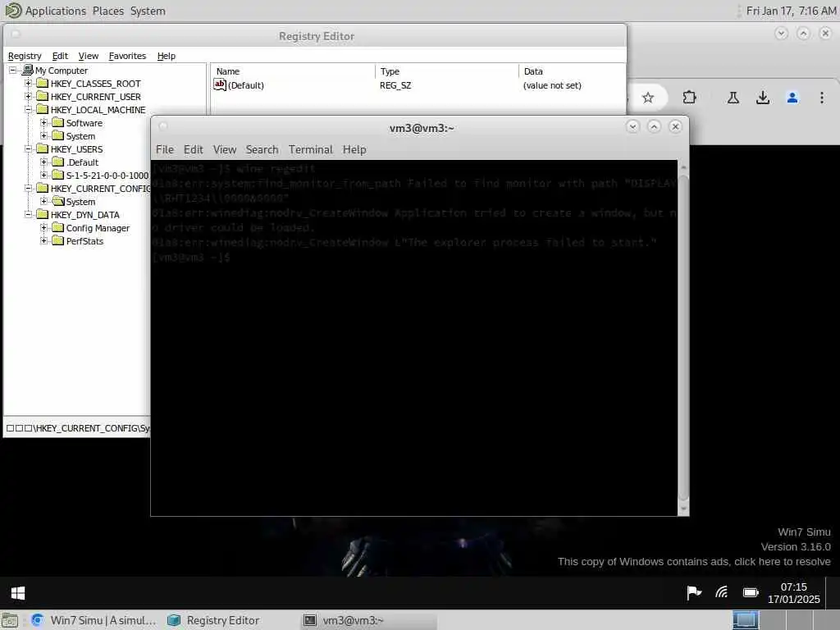Select the (Default) string value icon
The width and height of the screenshot is (840, 630).
tap(220, 84)
